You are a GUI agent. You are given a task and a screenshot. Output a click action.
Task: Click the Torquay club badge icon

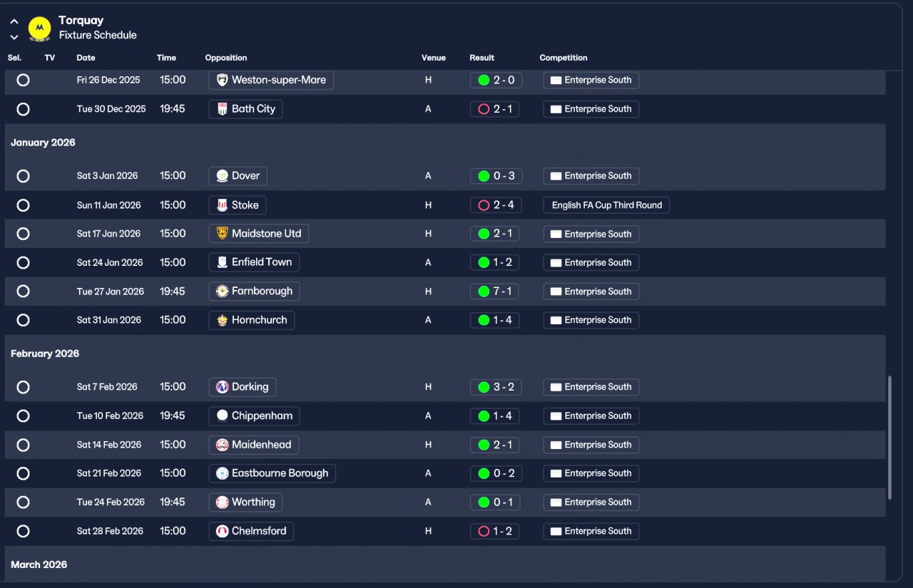(39, 29)
